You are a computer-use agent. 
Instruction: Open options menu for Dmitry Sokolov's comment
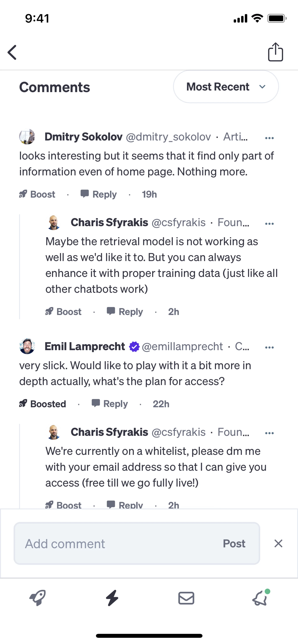coord(269,138)
